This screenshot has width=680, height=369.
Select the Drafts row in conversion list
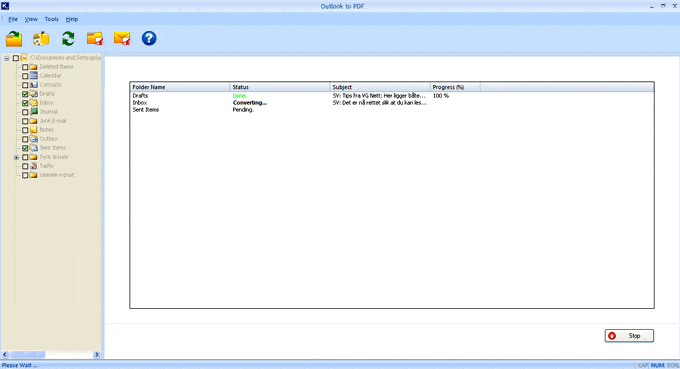(392, 95)
